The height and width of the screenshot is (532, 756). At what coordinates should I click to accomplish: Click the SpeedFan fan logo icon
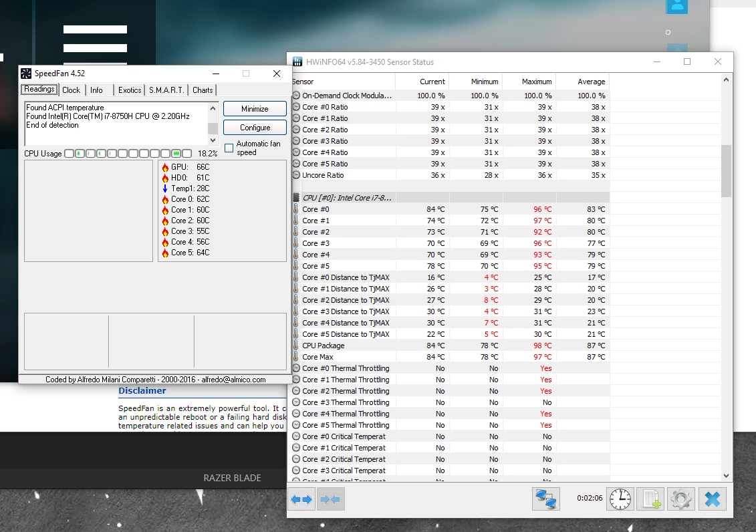(26, 74)
